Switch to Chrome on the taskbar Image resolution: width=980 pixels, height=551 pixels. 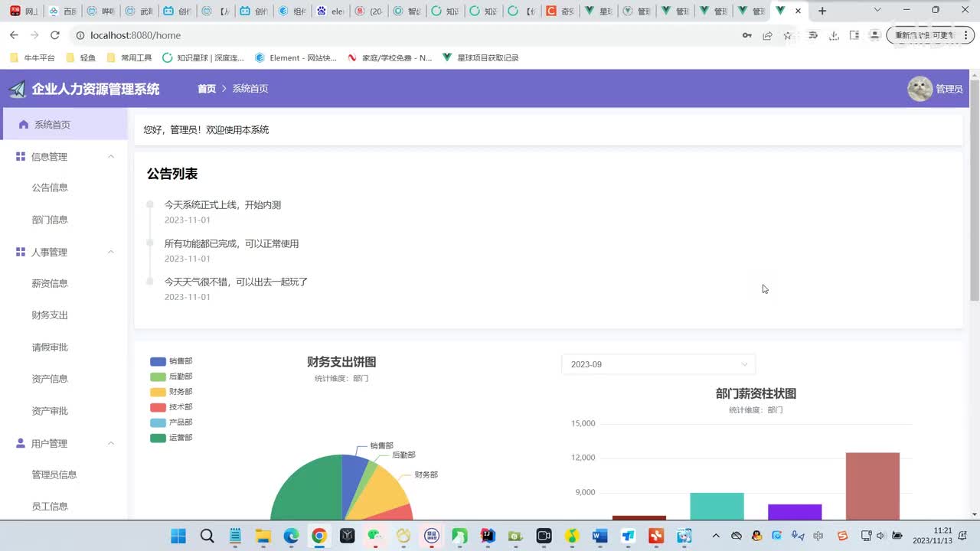319,536
